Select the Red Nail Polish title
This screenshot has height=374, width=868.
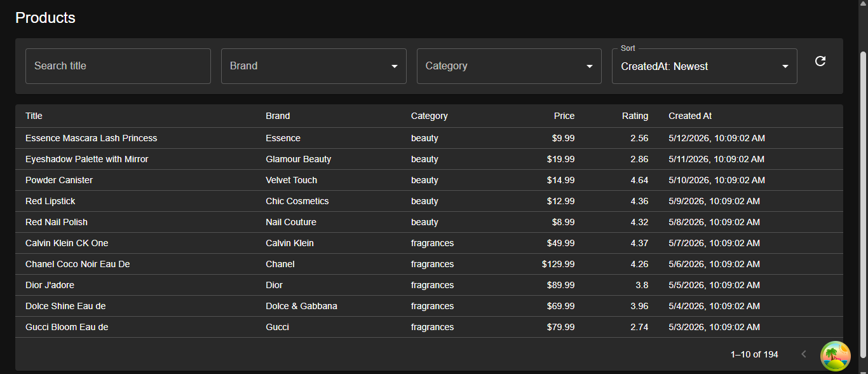pos(57,222)
